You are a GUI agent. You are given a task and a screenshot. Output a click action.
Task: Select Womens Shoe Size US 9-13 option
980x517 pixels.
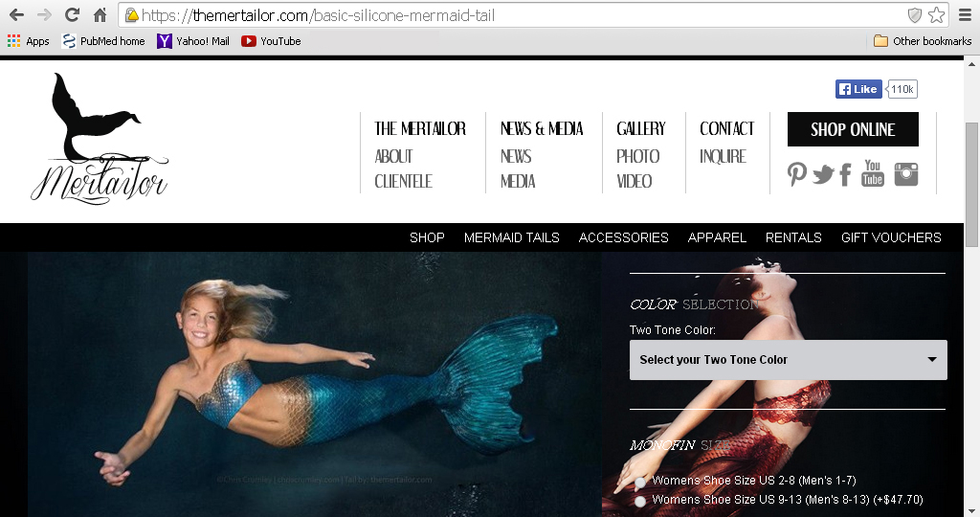640,501
